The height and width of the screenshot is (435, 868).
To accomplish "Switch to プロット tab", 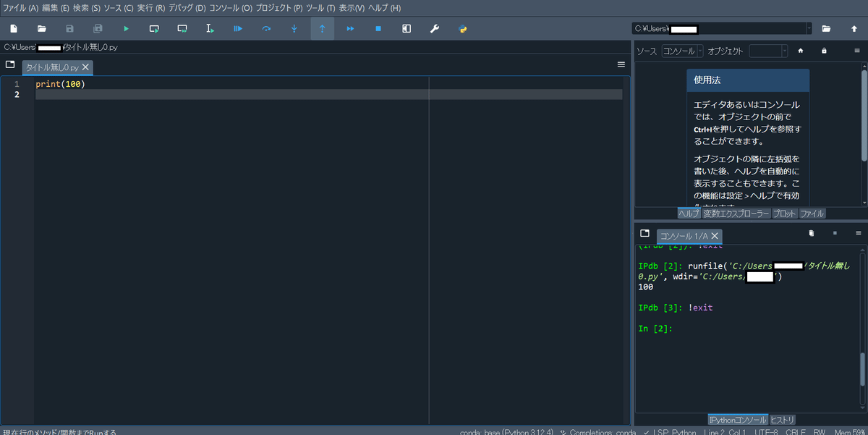I will (x=784, y=214).
